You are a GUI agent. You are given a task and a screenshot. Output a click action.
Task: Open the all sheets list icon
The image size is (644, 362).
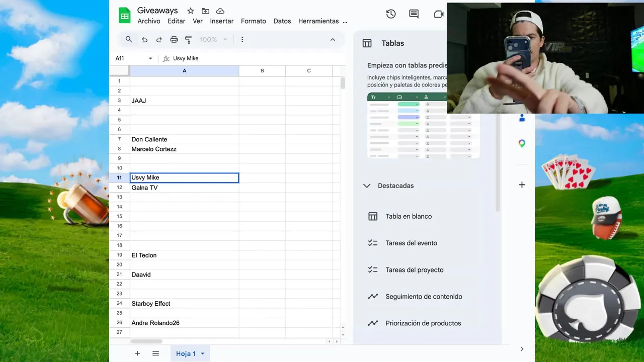click(155, 353)
